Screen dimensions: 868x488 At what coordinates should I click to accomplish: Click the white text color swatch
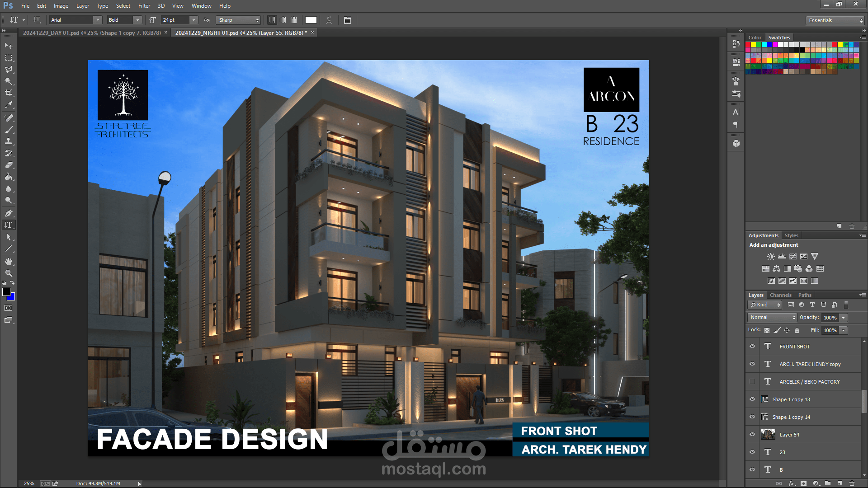point(311,20)
